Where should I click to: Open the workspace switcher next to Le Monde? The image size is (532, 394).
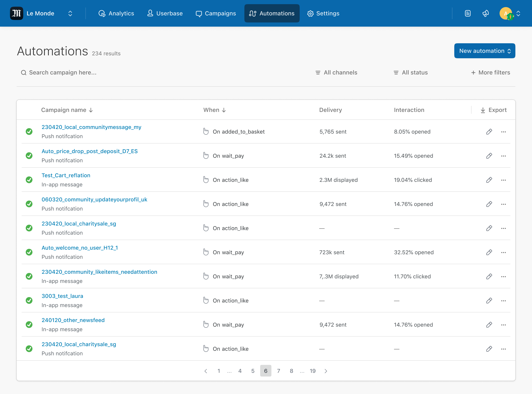coord(70,13)
